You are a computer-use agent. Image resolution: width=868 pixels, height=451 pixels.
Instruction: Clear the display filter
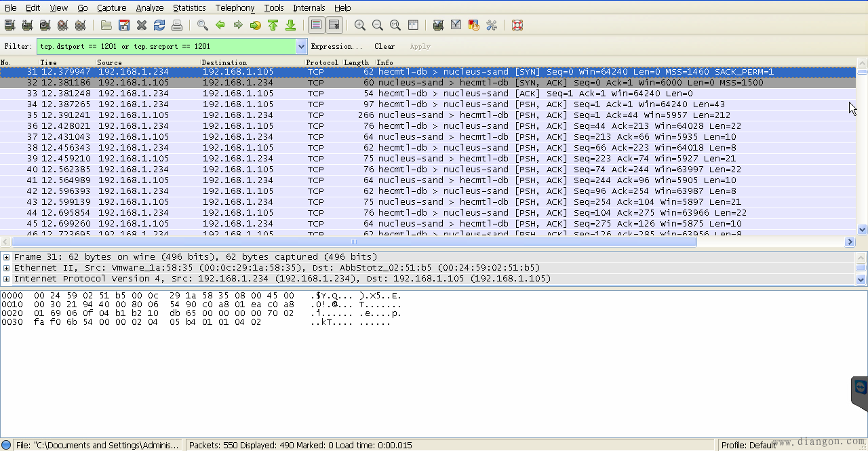pyautogui.click(x=384, y=47)
